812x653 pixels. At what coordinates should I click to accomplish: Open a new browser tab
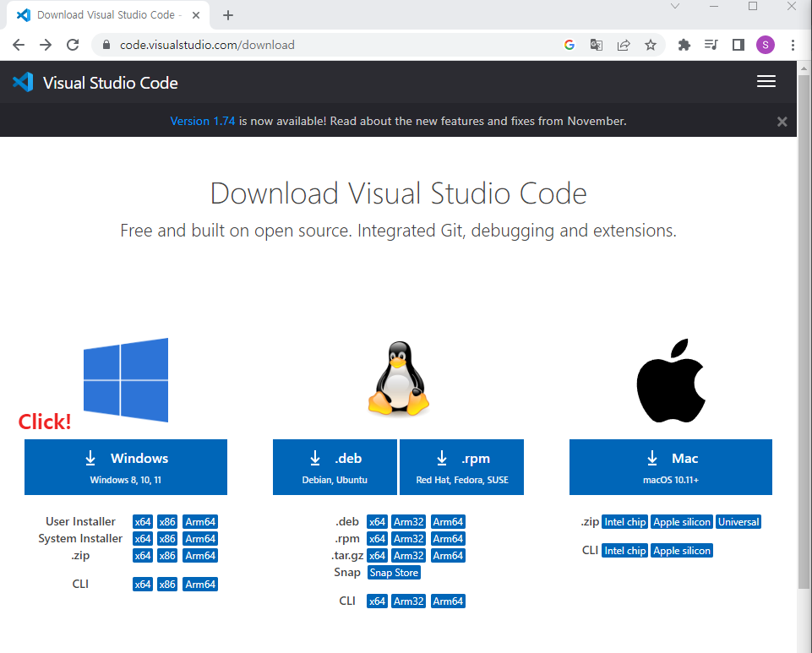[228, 15]
